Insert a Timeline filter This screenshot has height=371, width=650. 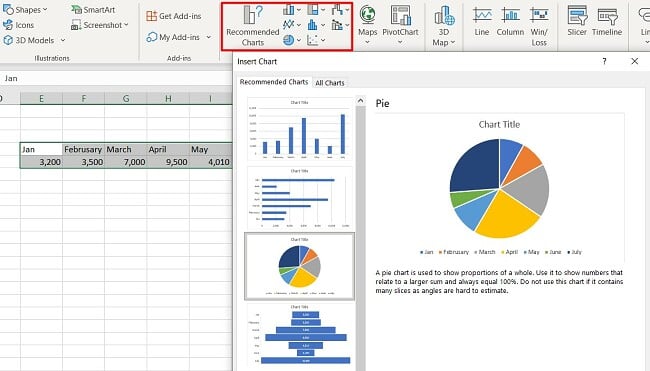click(607, 21)
